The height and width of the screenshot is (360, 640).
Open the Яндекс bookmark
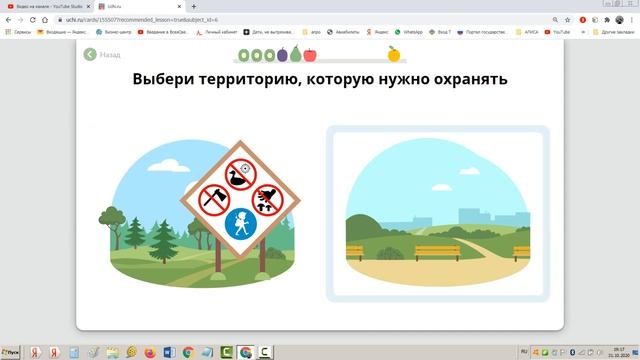click(x=377, y=32)
